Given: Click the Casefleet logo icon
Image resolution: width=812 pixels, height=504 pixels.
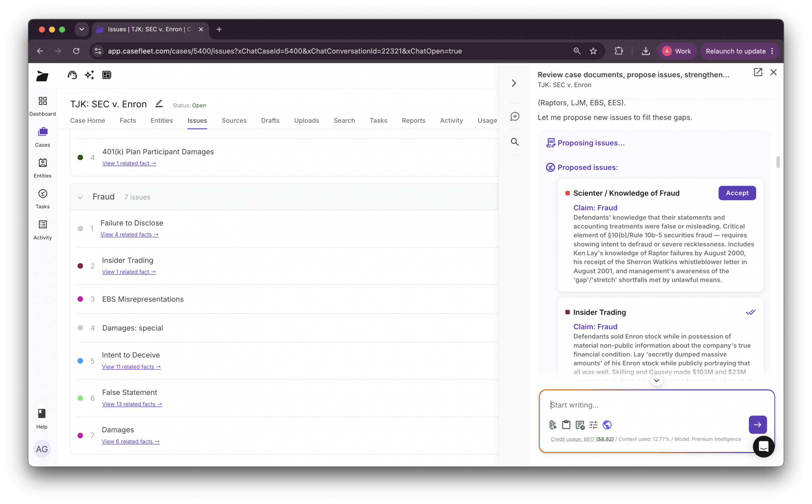Looking at the screenshot, I should click(x=42, y=76).
